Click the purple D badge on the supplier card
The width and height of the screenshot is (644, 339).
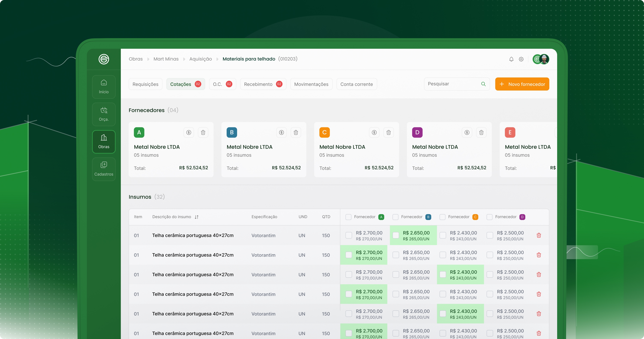point(417,132)
